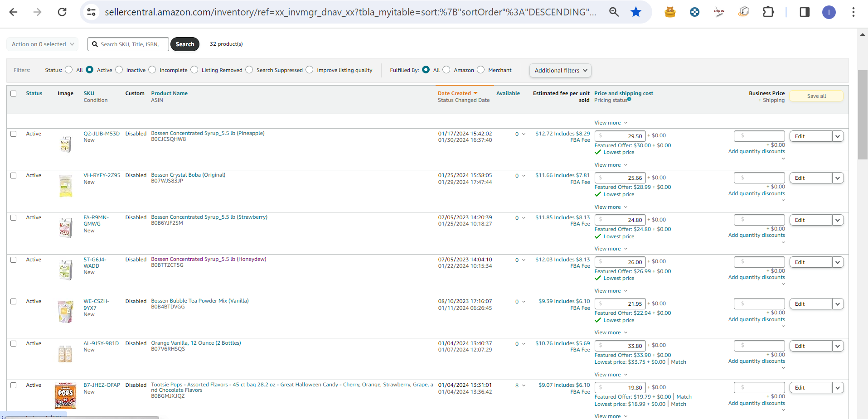Expand View more under Pineapple syrup row
This screenshot has width=868, height=419.
(x=611, y=165)
